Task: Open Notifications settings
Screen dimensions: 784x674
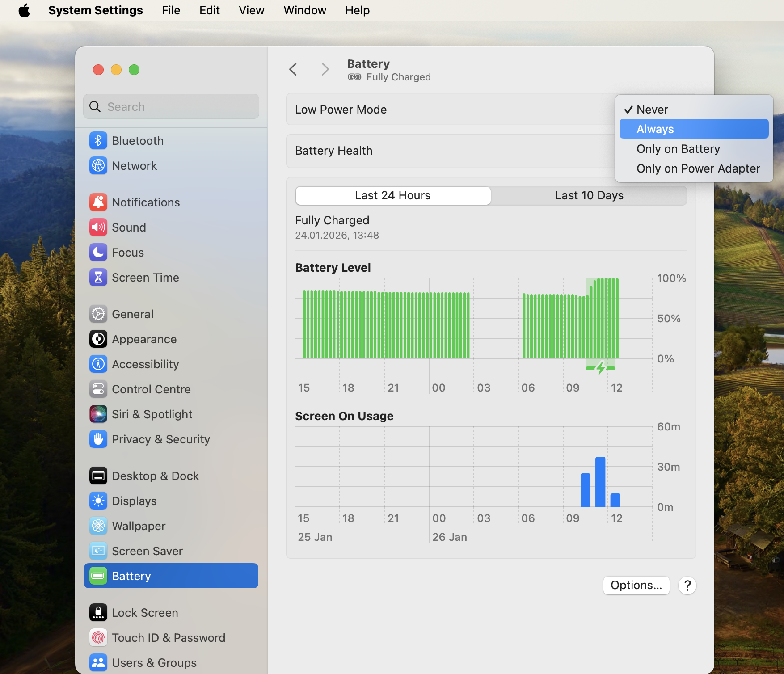Action: click(146, 202)
